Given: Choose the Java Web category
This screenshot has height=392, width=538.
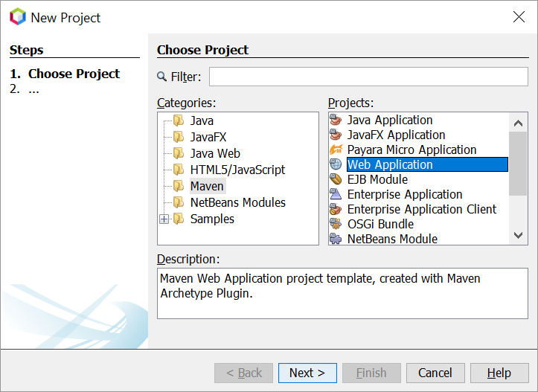Looking at the screenshot, I should tap(214, 153).
